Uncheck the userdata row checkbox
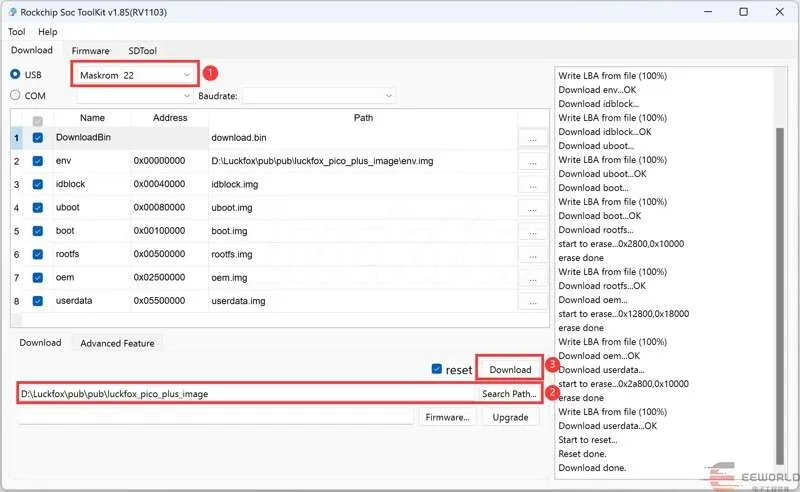 [38, 301]
